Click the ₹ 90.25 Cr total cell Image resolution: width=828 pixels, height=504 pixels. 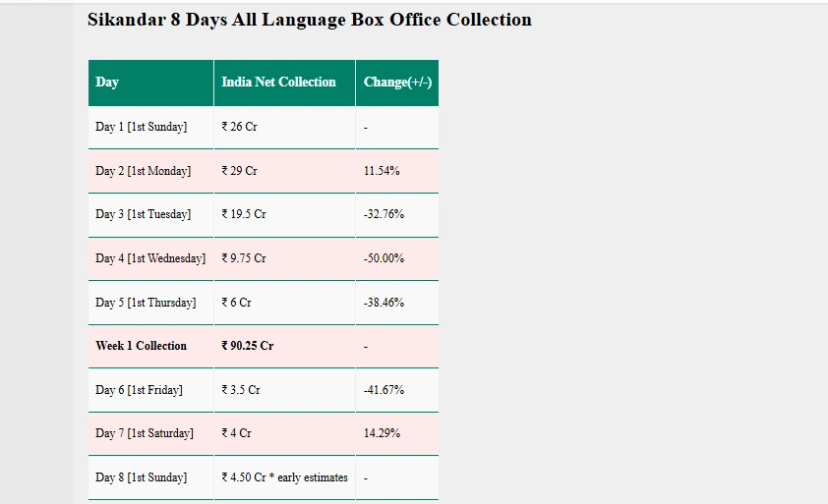click(x=284, y=346)
